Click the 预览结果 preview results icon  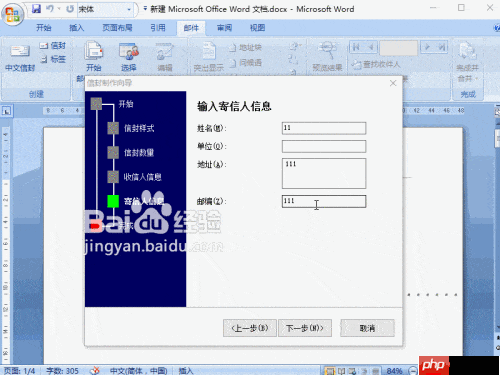click(x=327, y=56)
